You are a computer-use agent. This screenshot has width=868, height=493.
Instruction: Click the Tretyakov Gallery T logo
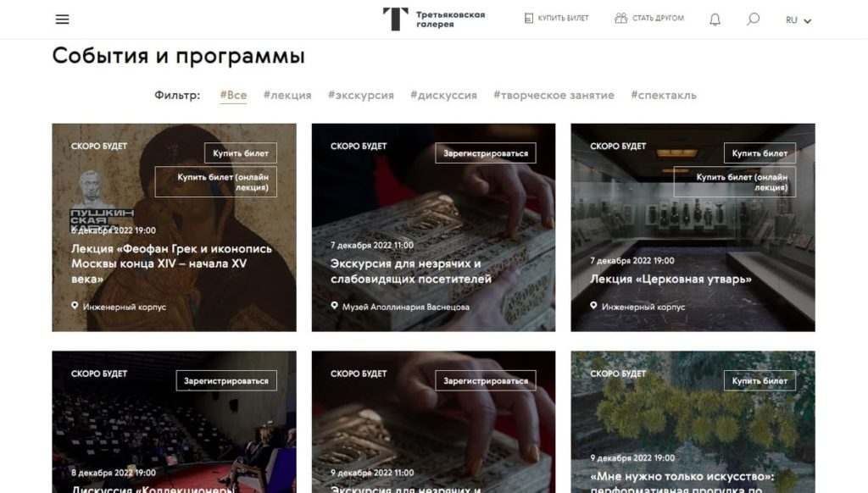click(395, 19)
